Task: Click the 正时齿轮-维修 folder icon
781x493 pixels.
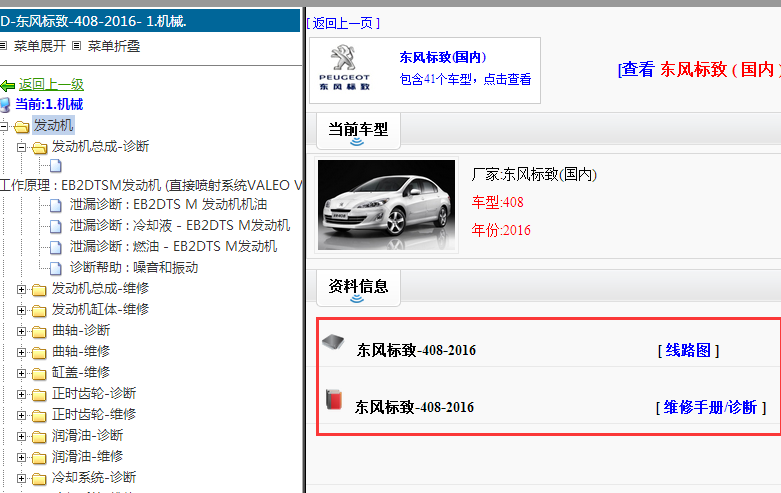Action: click(39, 415)
